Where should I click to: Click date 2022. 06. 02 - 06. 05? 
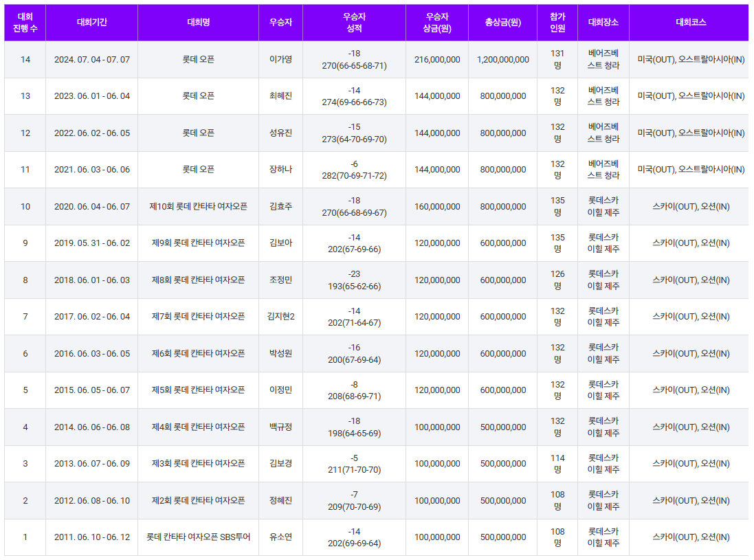[92, 133]
